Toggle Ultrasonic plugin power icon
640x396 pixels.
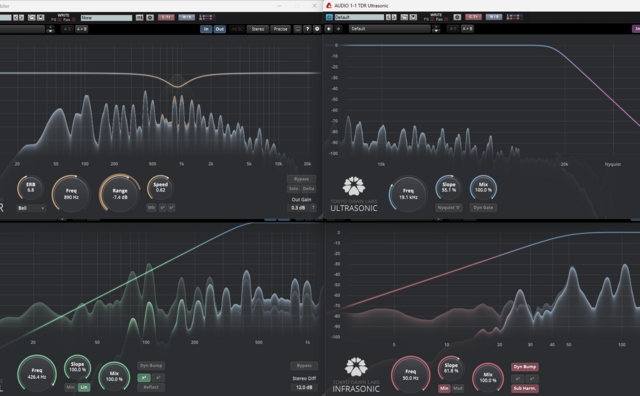(329, 17)
